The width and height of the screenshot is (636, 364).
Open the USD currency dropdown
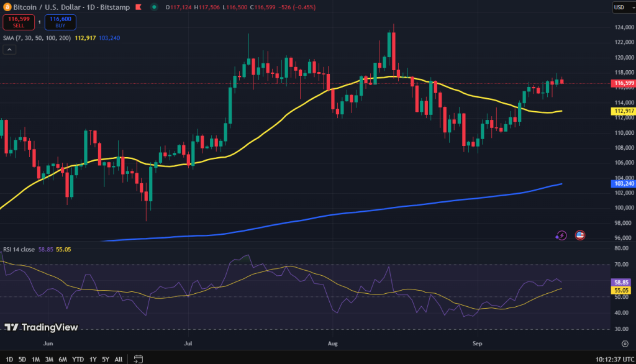624,7
